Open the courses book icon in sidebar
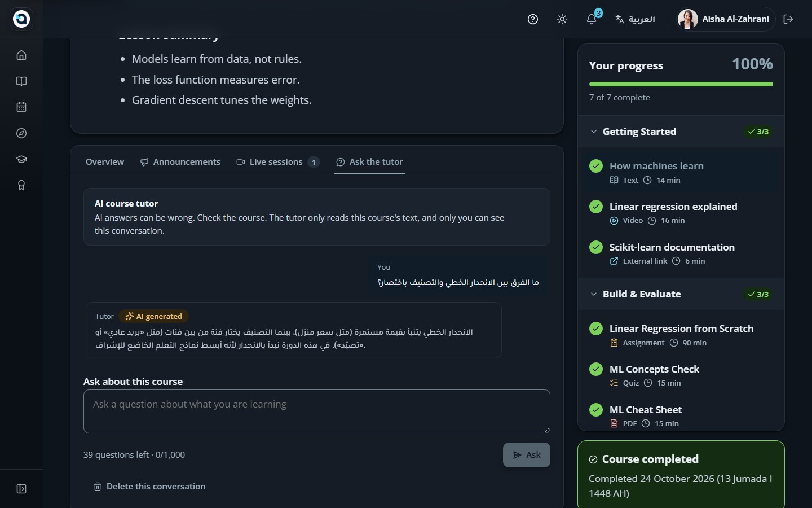 tap(21, 81)
